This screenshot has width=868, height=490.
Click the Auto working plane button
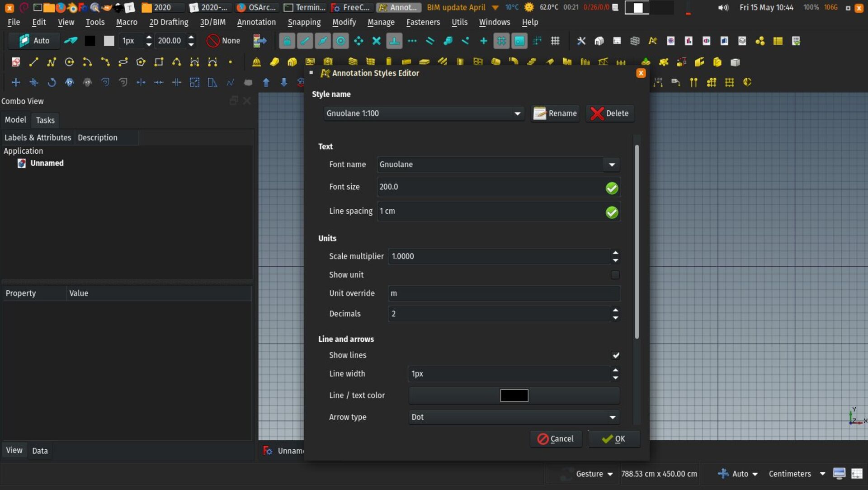34,41
